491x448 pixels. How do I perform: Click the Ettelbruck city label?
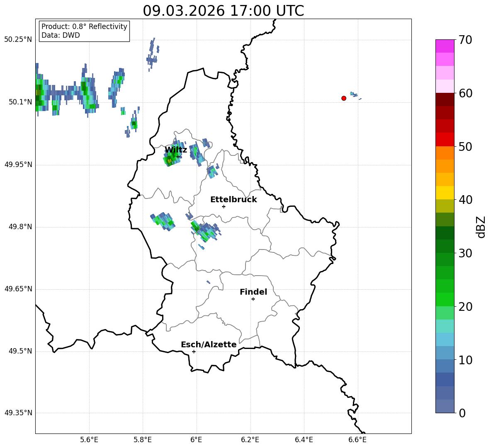(233, 200)
